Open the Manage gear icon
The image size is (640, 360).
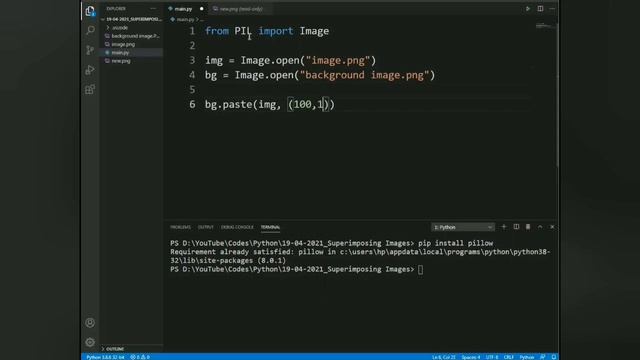tap(90, 342)
